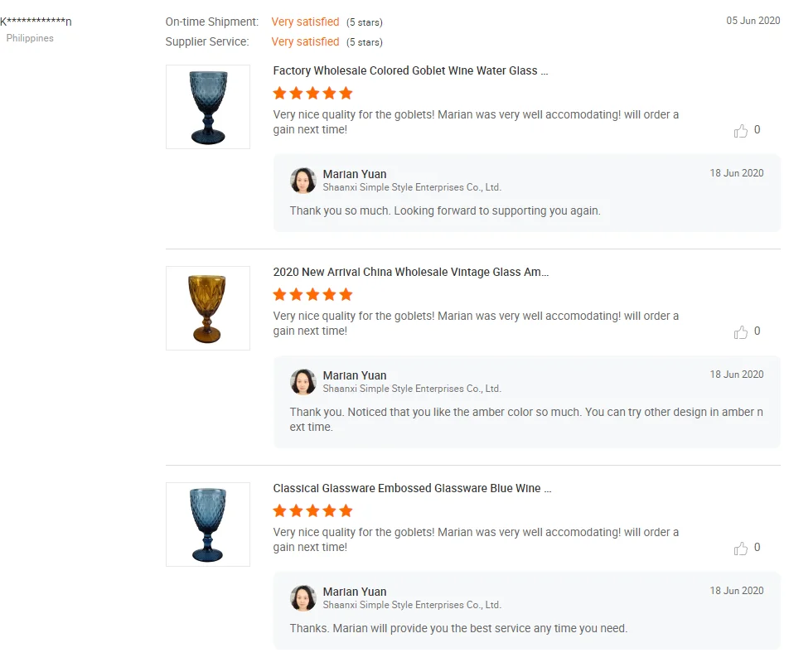The width and height of the screenshot is (789, 672).
Task: Click Shaanxi Simple Style Enterprises in the second reply
Action: tap(412, 389)
